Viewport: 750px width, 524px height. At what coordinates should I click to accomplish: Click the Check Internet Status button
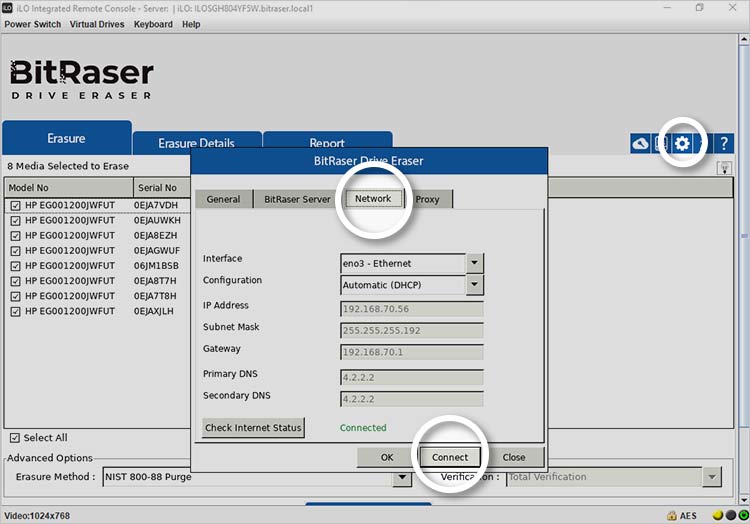click(253, 427)
